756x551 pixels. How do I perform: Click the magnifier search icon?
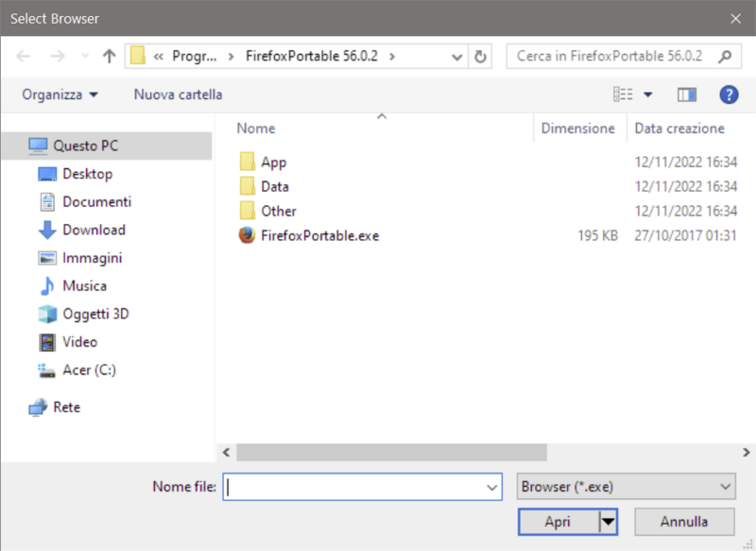pyautogui.click(x=725, y=57)
